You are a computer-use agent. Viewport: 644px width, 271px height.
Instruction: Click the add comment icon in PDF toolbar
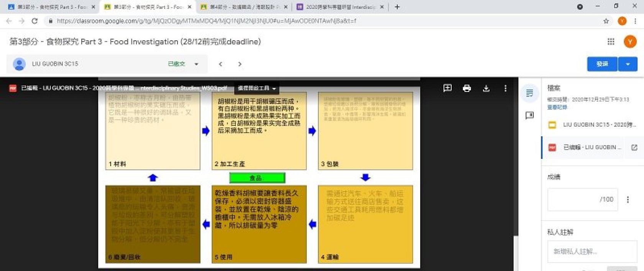(x=447, y=88)
